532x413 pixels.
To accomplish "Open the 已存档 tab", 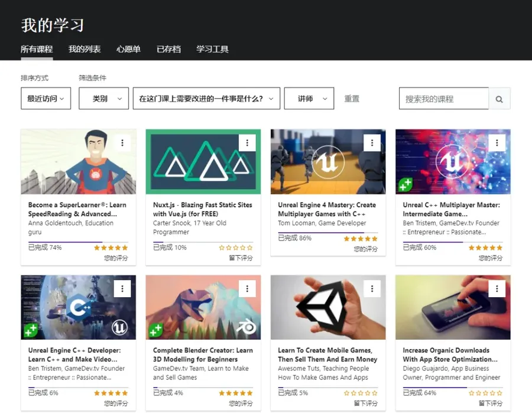I will 168,49.
